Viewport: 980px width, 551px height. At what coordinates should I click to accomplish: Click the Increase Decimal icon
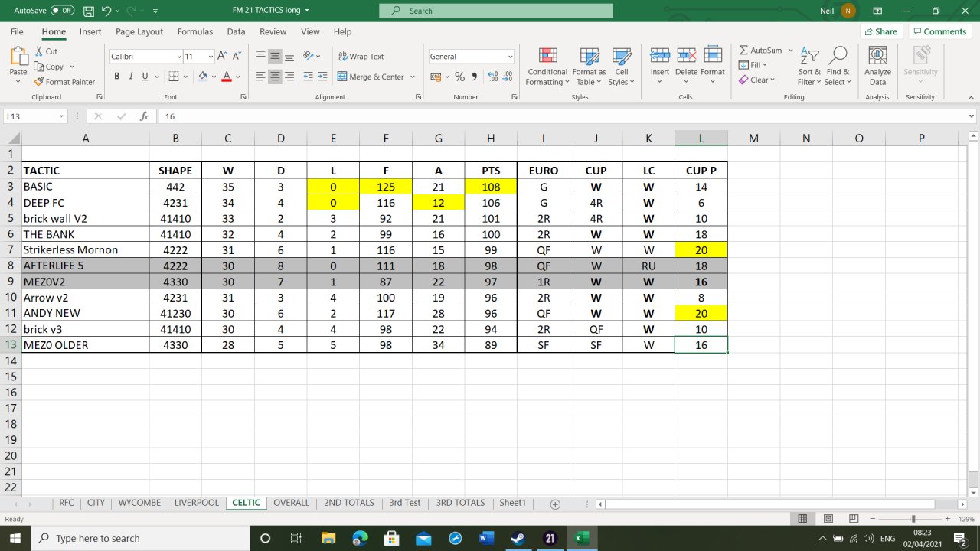click(x=492, y=77)
